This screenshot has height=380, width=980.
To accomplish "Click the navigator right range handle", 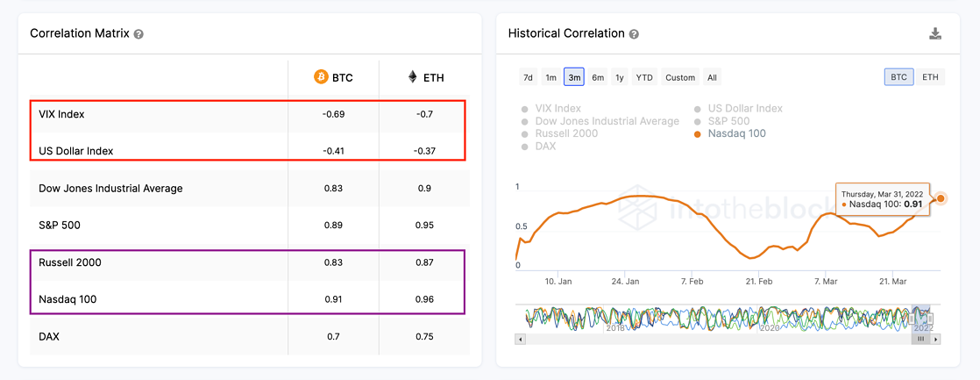I will [x=930, y=318].
